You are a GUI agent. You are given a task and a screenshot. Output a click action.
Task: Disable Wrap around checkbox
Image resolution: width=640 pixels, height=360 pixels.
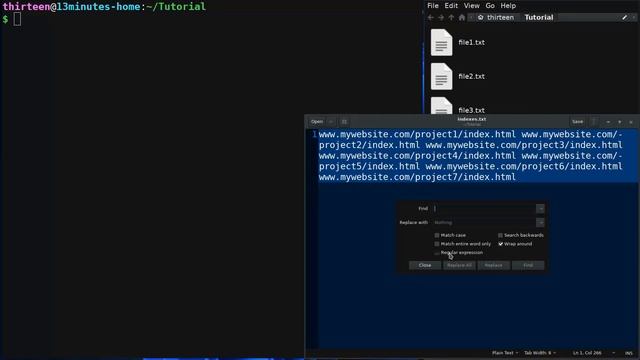[x=500, y=244]
